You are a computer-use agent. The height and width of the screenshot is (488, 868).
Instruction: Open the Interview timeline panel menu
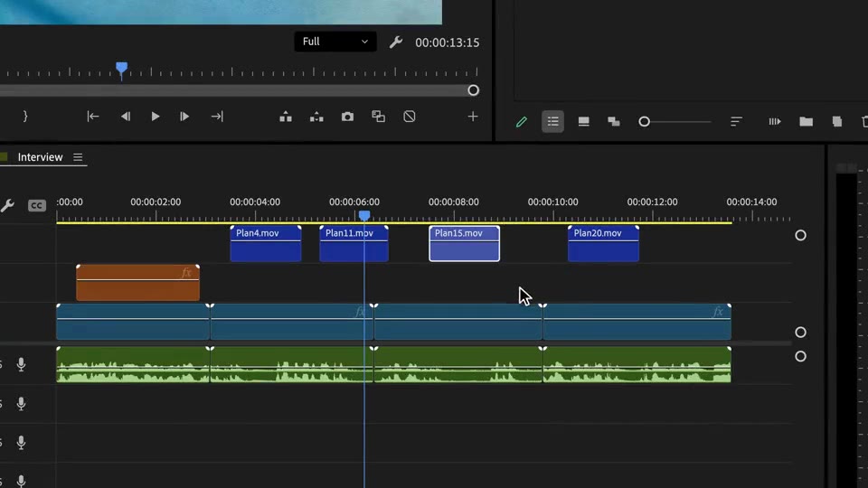[78, 157]
